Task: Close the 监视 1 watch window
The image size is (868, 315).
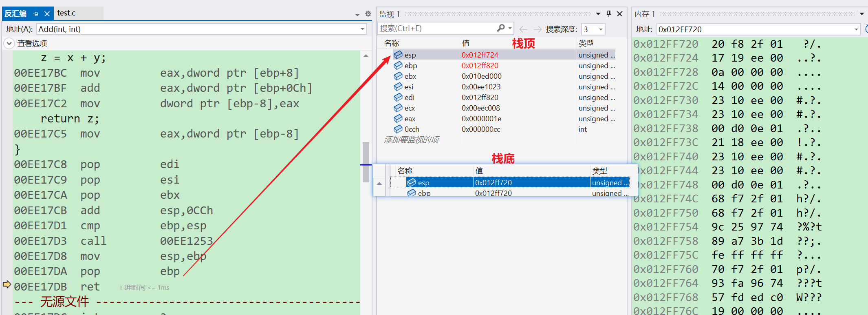Action: 619,14
